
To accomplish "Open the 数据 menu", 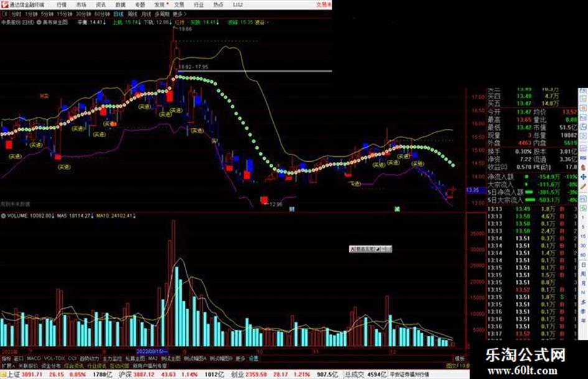I will [120, 5].
